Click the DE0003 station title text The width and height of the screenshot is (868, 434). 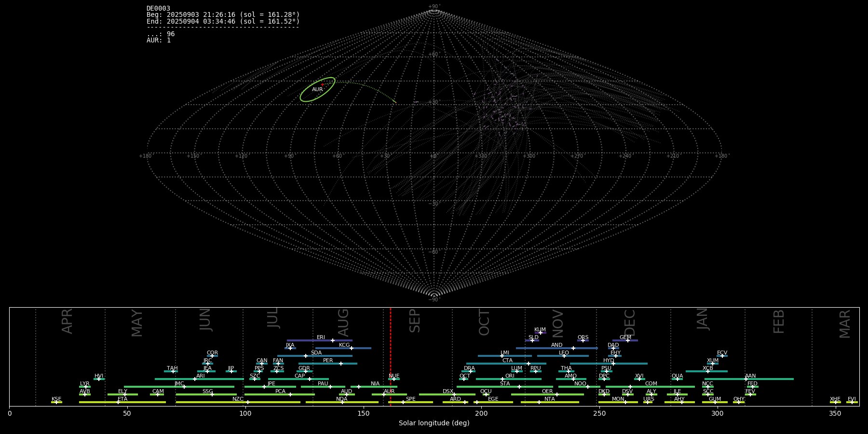point(158,9)
